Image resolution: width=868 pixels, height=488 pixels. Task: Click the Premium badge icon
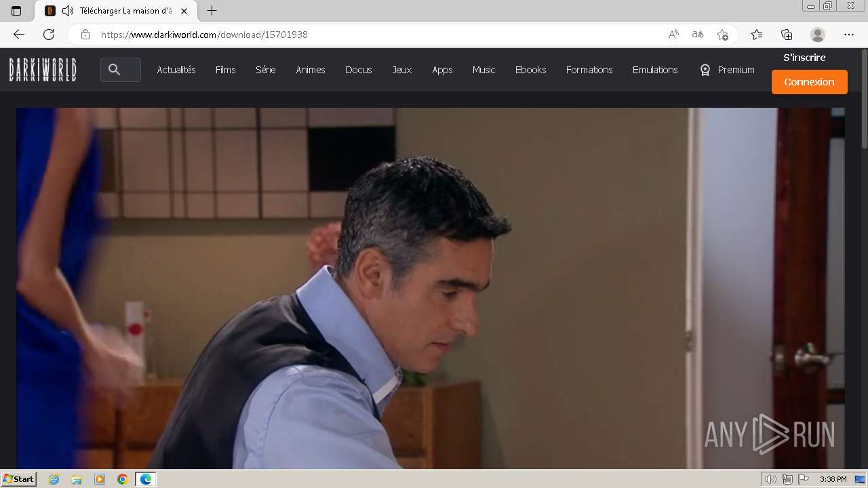(x=705, y=70)
